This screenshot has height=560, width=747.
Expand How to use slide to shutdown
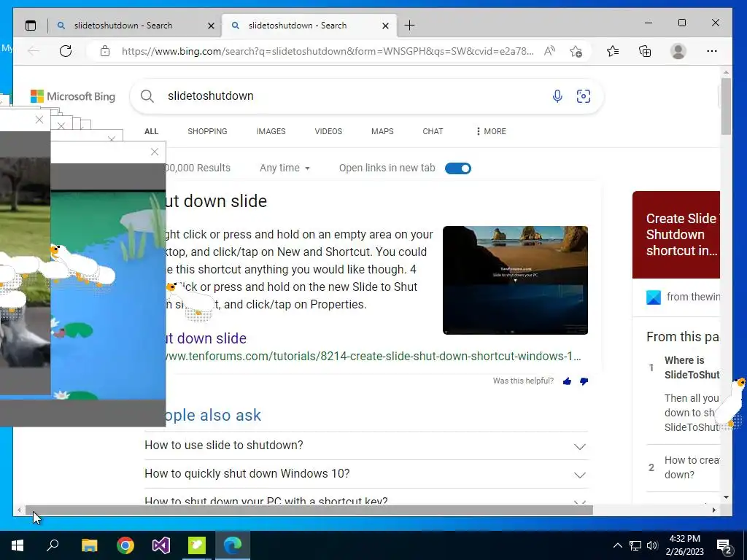(366, 446)
